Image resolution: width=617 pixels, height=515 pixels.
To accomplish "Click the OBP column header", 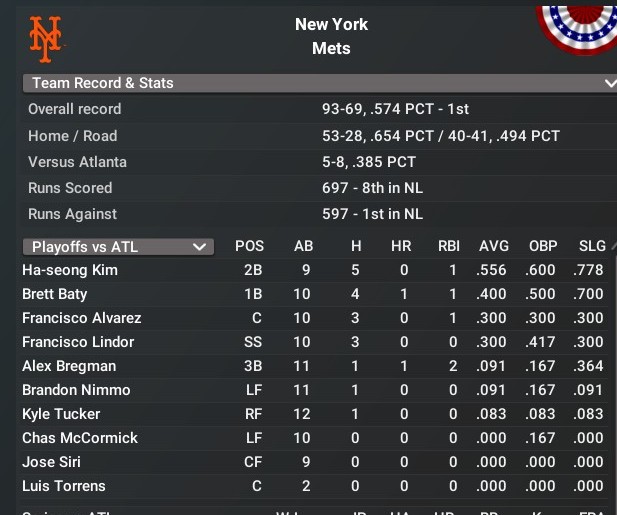I will click(x=543, y=246).
